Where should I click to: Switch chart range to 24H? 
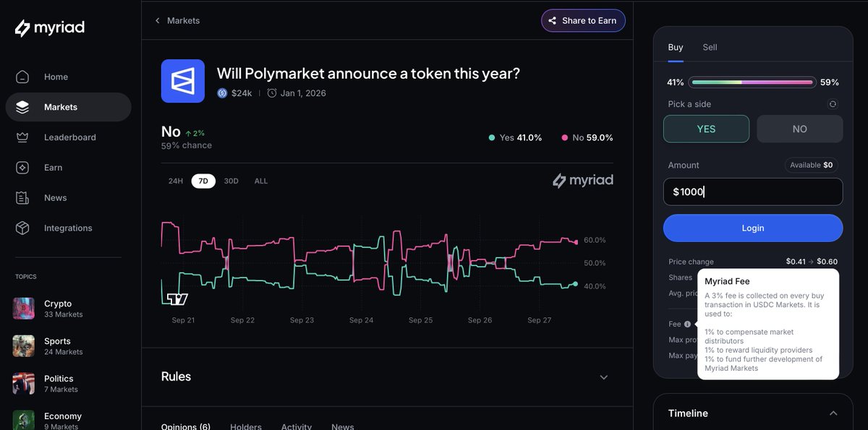coord(176,181)
